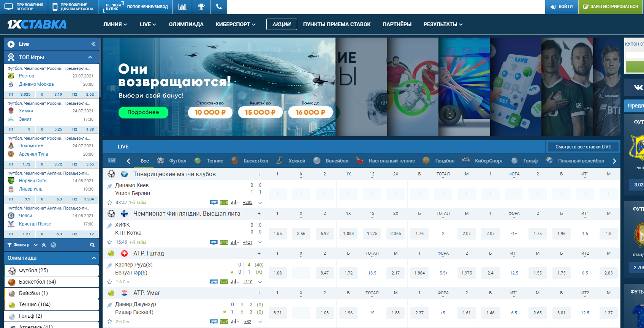This screenshot has width=644, height=328.
Task: Pin the Динамо Киев match
Action: tap(109, 186)
